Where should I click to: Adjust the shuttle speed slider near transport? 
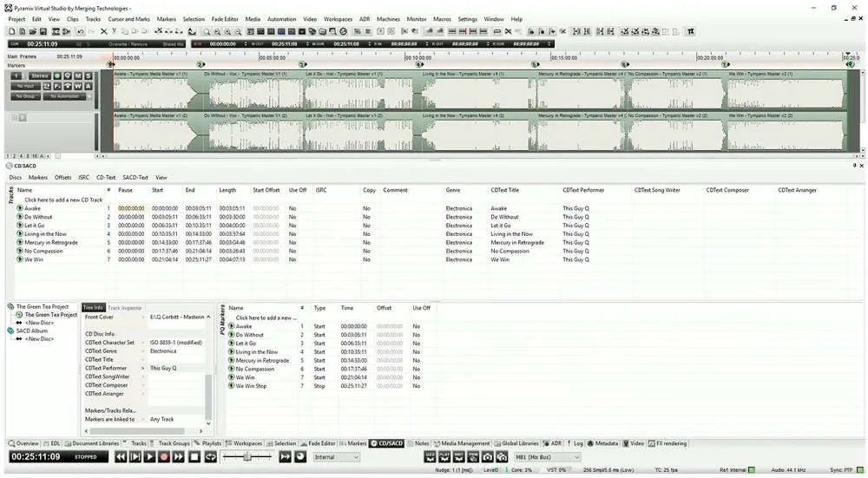coord(247,457)
